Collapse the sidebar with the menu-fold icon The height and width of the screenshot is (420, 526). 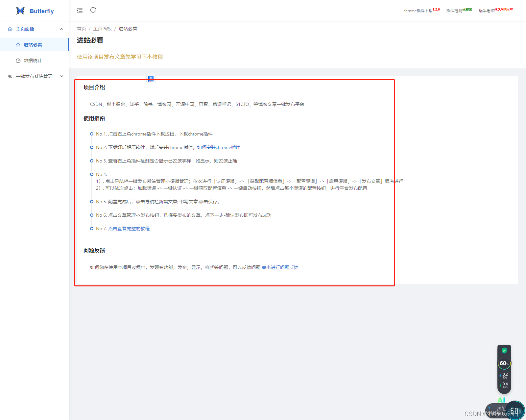click(x=80, y=11)
